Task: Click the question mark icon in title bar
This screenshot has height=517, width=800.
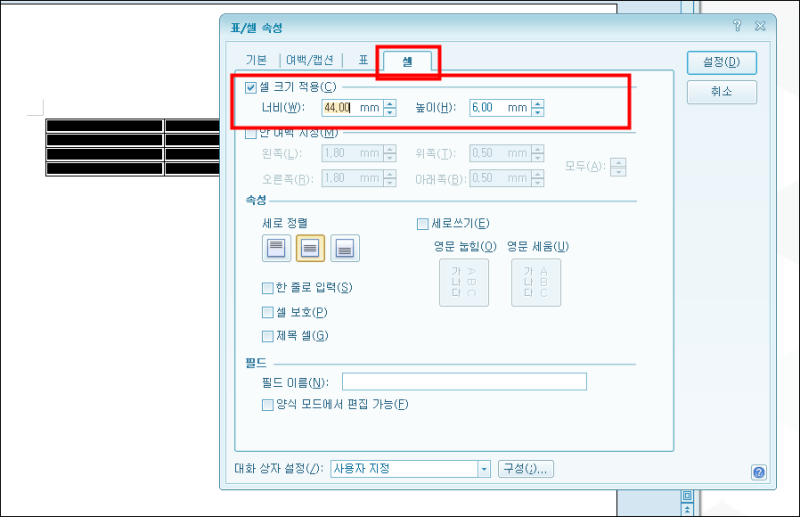Action: point(737,26)
